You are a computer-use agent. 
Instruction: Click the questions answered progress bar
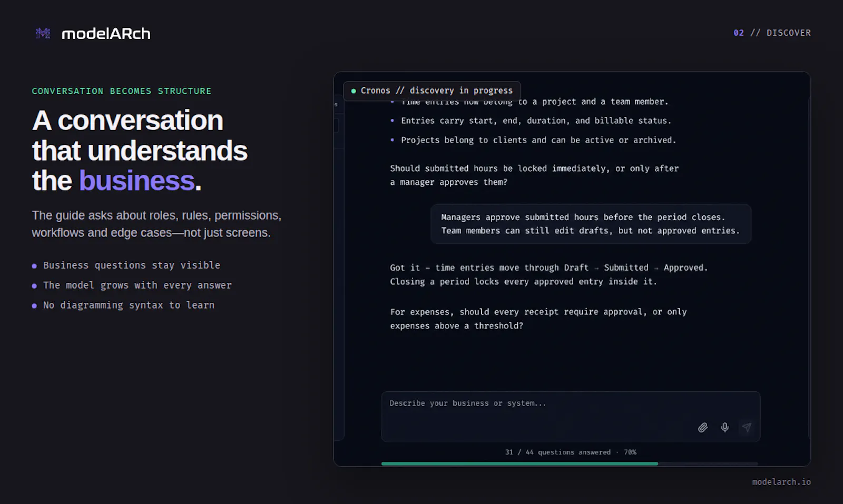point(570,463)
